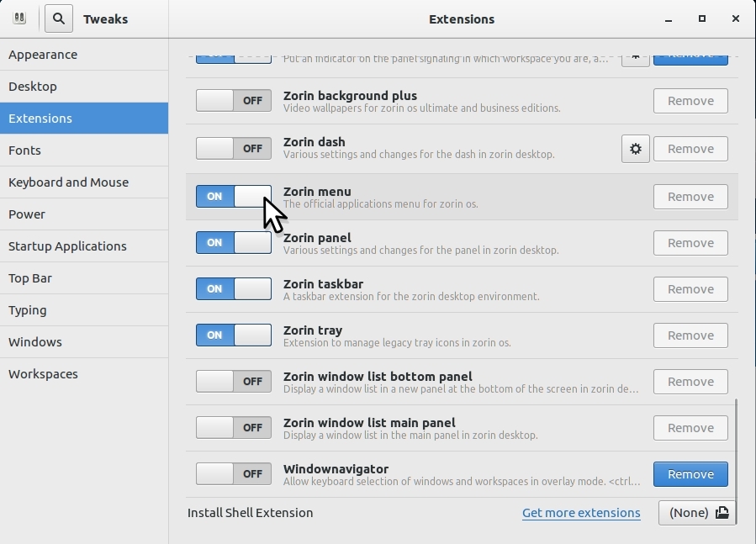Screen dimensions: 756x544
Task: Toggle off the Zorin tray extension
Action: click(x=234, y=335)
